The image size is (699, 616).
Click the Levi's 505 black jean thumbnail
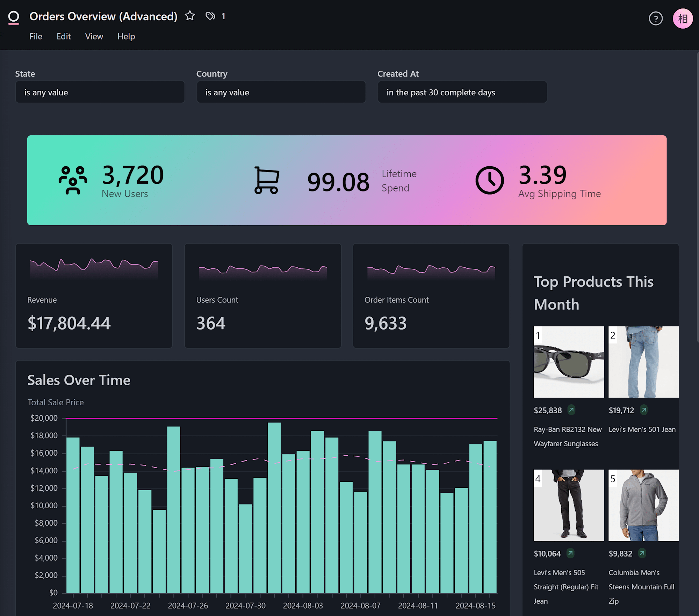point(569,505)
